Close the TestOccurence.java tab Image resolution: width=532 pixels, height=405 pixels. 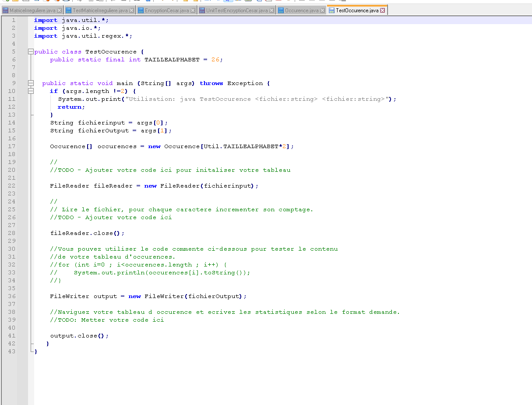click(381, 11)
